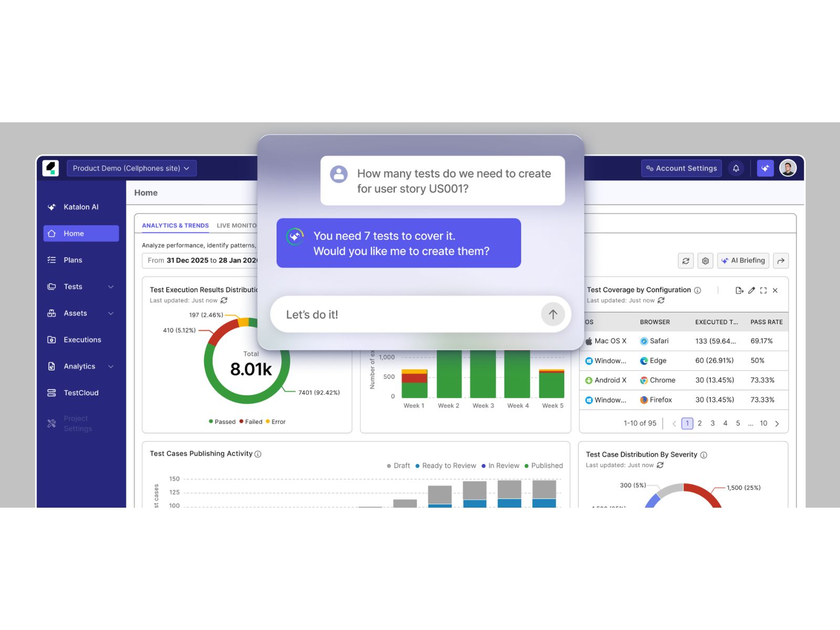Share the dashboard using the arrow icon
Image resolution: width=840 pixels, height=630 pixels.
(781, 260)
